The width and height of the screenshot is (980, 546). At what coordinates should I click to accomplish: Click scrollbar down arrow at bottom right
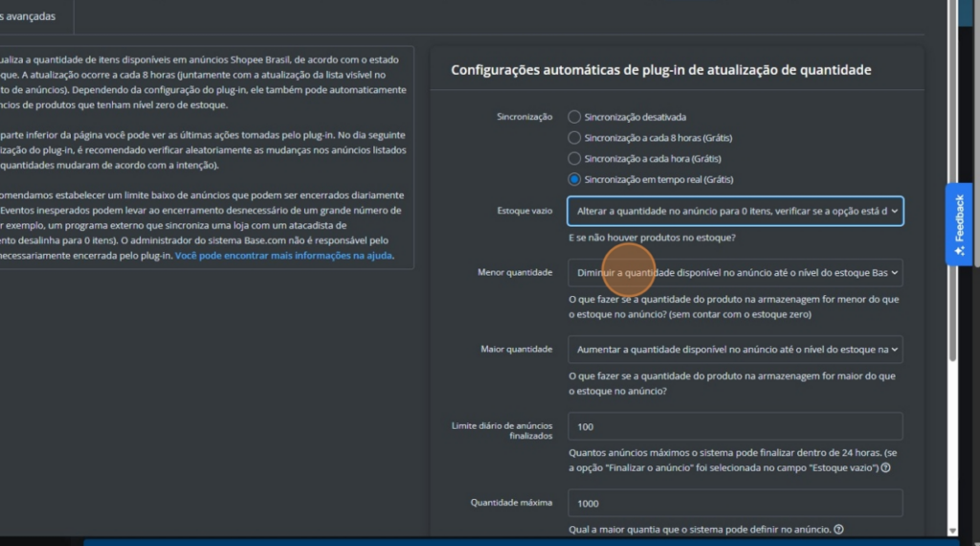coord(952,530)
